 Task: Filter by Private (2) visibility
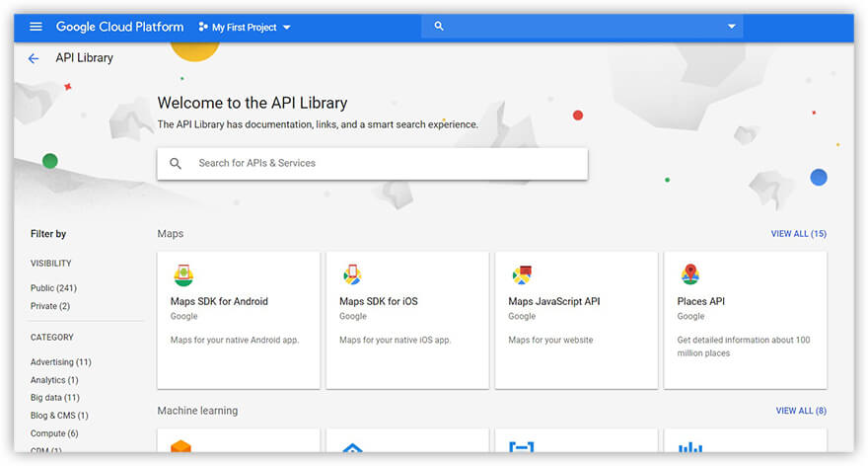[50, 306]
